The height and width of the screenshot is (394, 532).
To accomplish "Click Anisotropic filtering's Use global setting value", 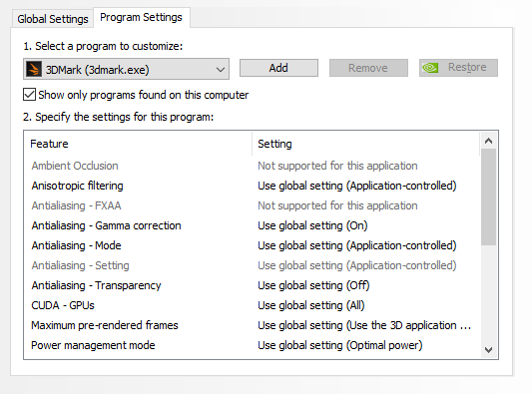I will pyautogui.click(x=357, y=186).
